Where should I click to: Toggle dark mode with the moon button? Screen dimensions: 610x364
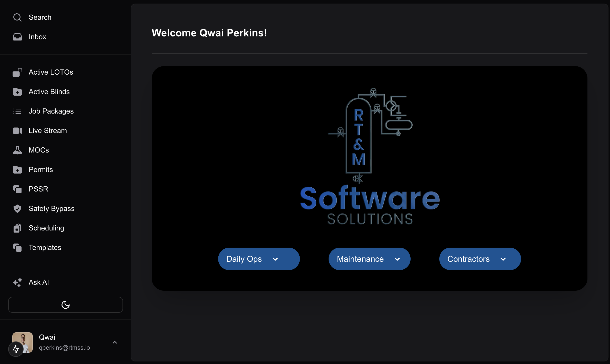[x=66, y=305]
